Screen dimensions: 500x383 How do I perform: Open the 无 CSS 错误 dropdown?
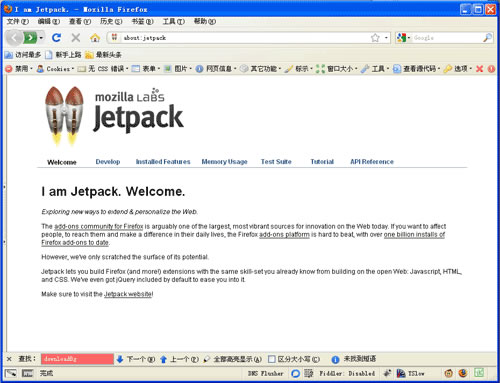[103, 69]
